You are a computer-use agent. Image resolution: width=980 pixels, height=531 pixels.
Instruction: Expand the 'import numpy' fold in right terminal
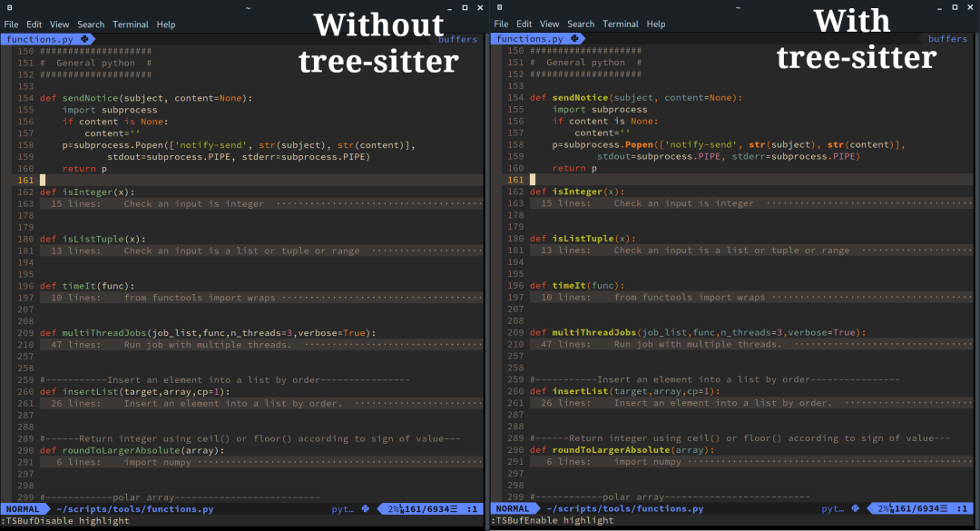point(751,462)
